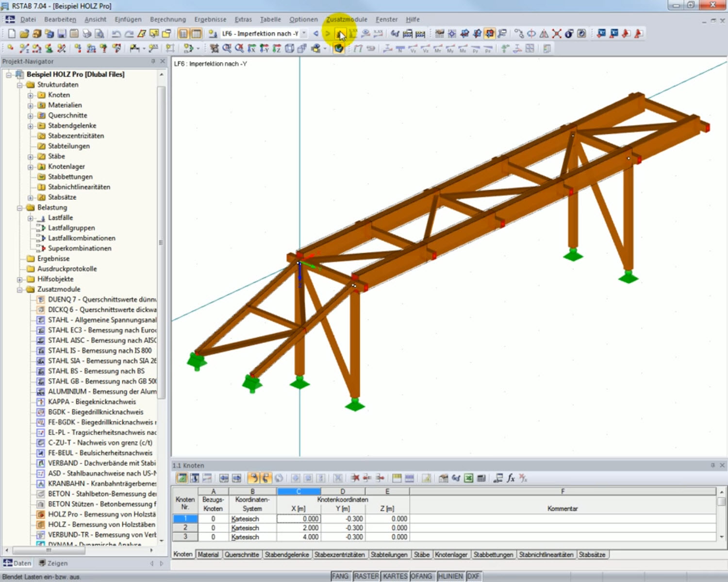Show the N axial force result icon
Viewport: 728px width, 582px height.
click(400, 48)
